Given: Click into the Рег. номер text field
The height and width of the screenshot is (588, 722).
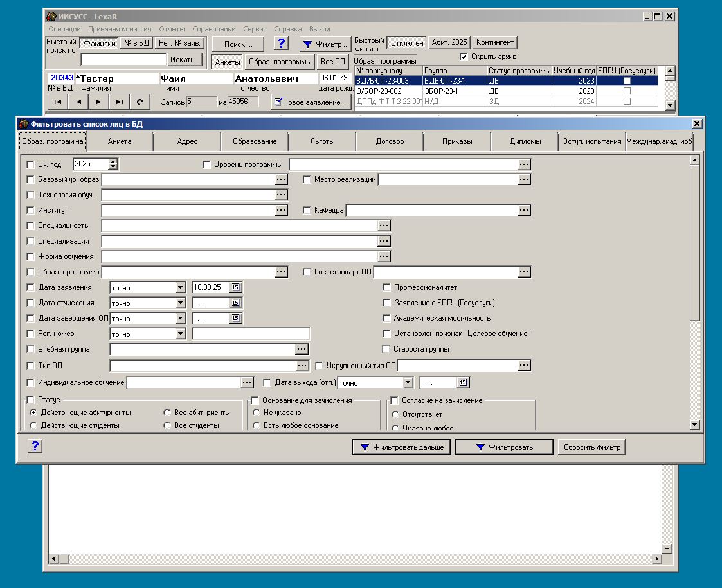Looking at the screenshot, I should point(251,334).
